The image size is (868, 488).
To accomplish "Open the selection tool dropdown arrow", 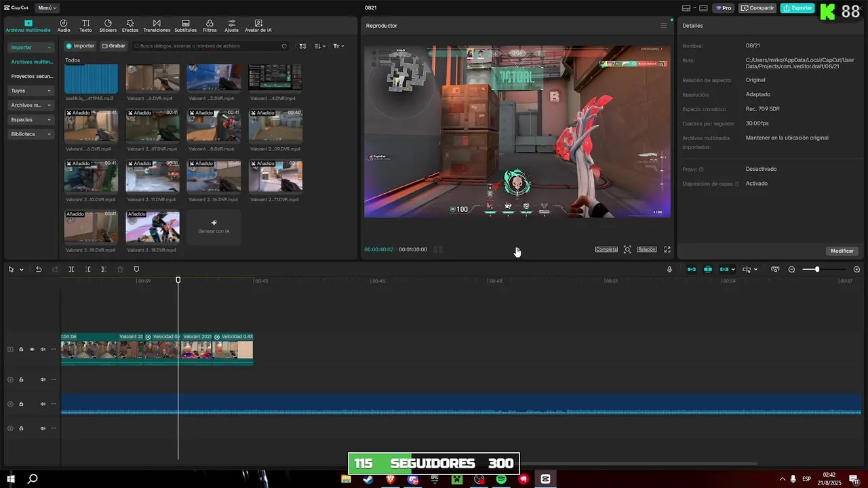I will pyautogui.click(x=21, y=270).
